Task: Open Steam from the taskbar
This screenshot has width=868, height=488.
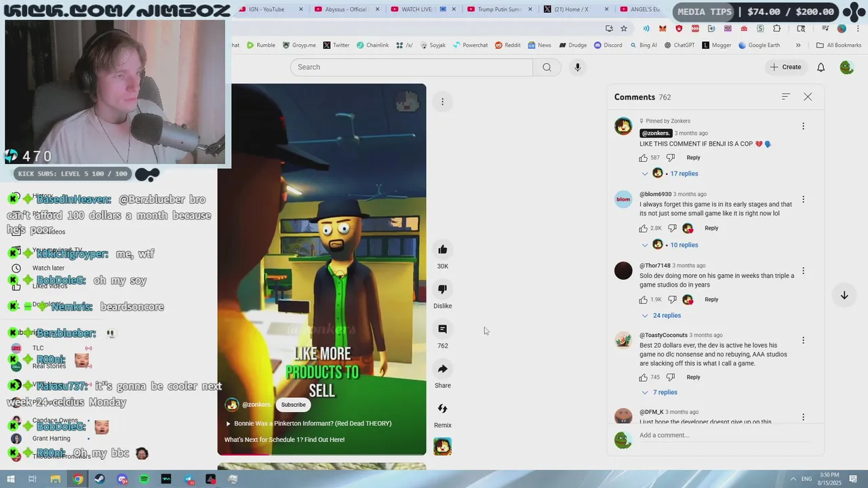Action: (x=100, y=479)
